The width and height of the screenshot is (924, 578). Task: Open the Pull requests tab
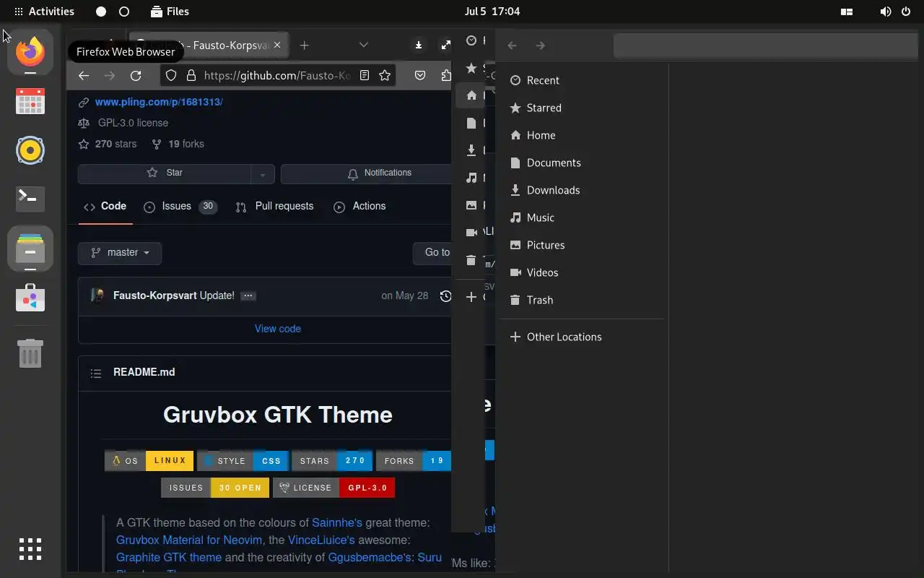pyautogui.click(x=274, y=207)
